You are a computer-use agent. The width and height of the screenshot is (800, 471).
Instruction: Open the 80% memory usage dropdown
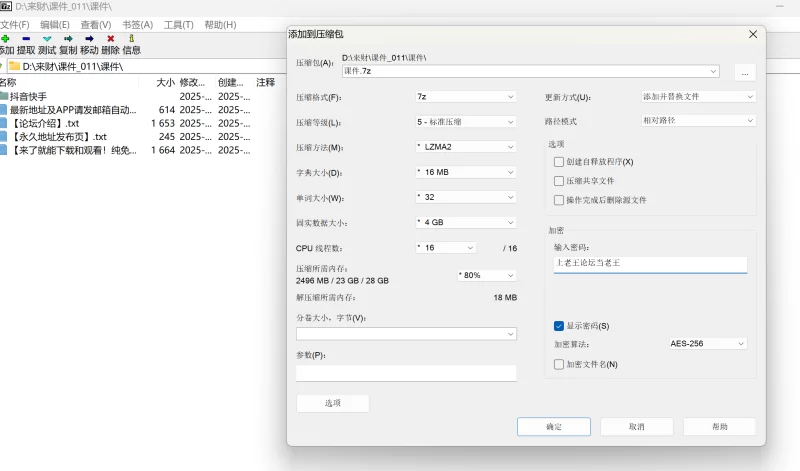click(487, 276)
